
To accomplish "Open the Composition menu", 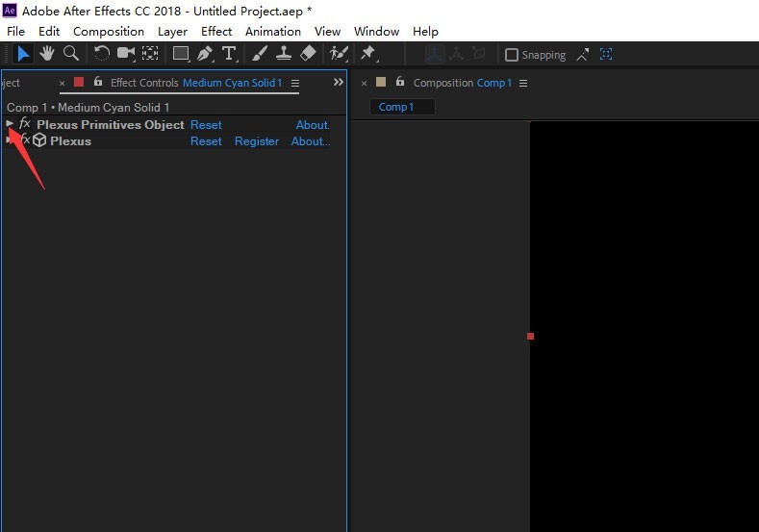I will [109, 31].
